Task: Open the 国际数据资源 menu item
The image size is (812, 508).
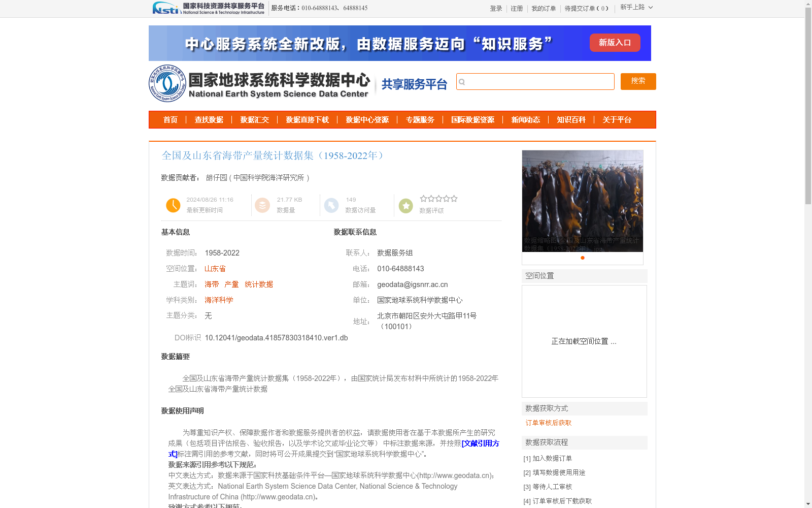Action: (473, 120)
